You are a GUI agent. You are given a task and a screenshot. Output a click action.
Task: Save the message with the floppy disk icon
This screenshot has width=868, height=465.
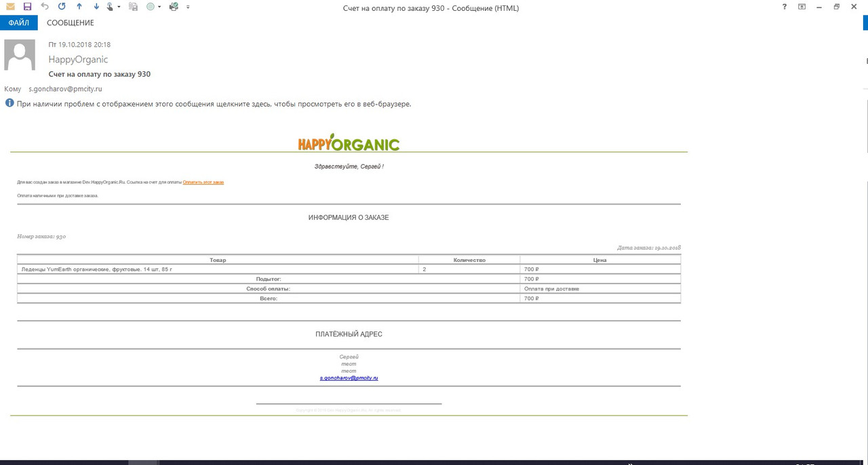27,7
